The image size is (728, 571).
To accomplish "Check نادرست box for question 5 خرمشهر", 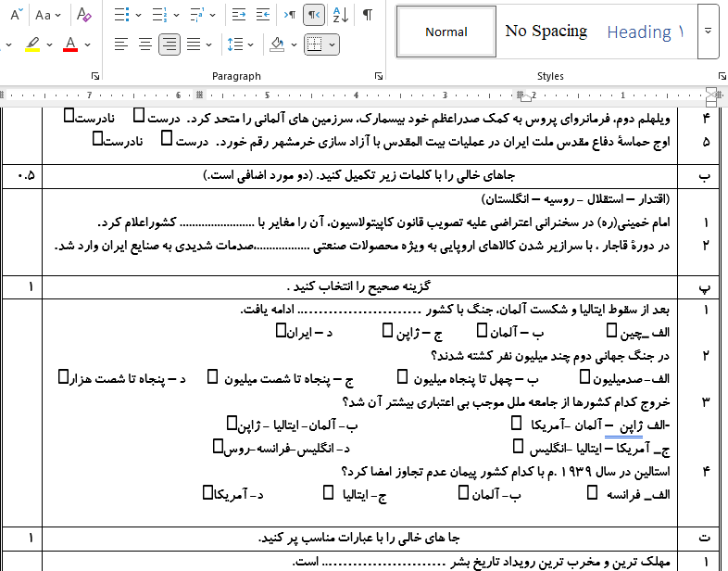I will [x=97, y=138].
